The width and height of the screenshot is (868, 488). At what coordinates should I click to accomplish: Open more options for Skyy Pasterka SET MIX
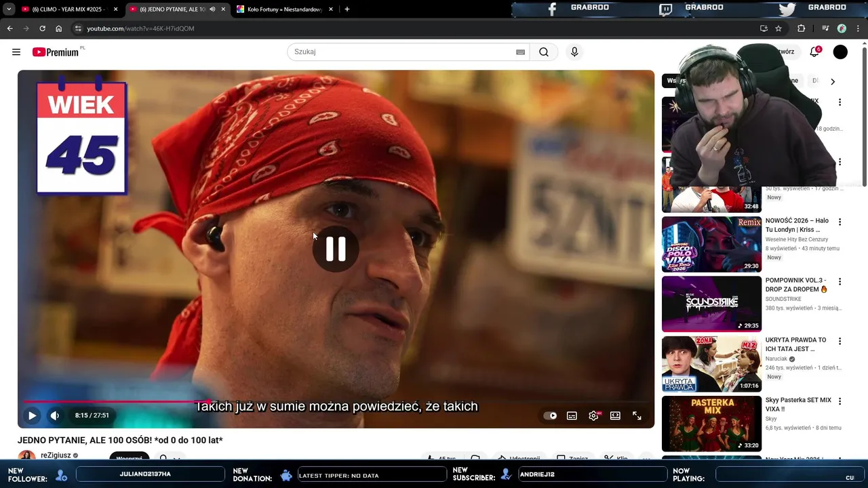[840, 401]
